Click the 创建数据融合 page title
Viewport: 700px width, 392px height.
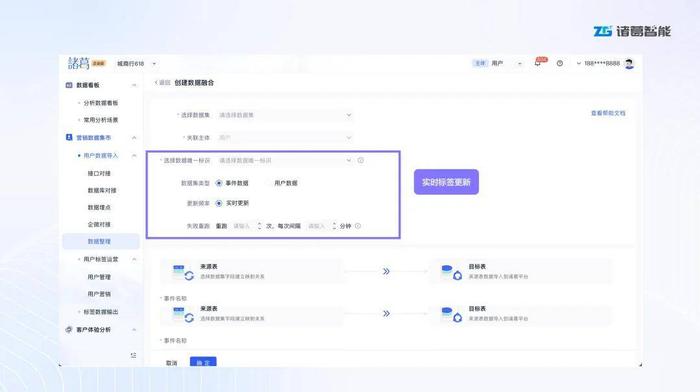(194, 83)
